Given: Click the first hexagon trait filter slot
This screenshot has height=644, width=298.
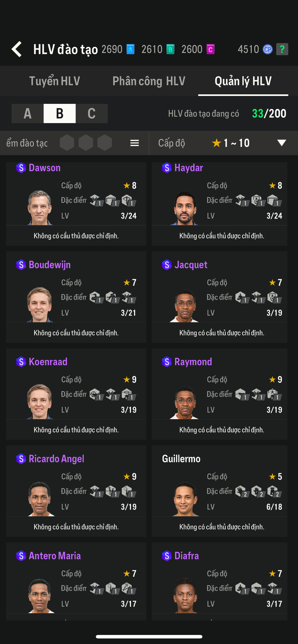Looking at the screenshot, I should coord(67,143).
